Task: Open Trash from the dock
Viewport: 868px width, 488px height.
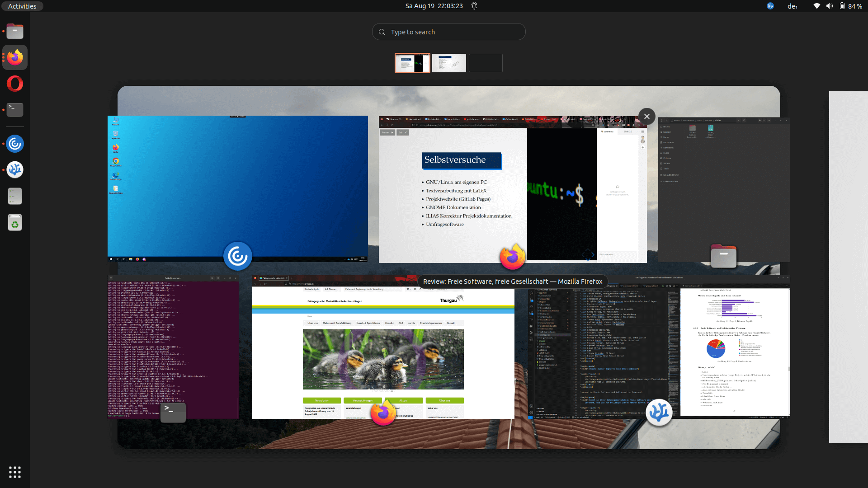Action: [x=15, y=222]
